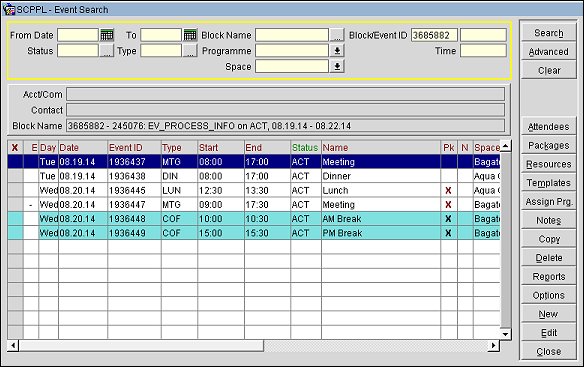The image size is (584, 367).
Task: Sort by the Status column header
Action: [x=305, y=148]
